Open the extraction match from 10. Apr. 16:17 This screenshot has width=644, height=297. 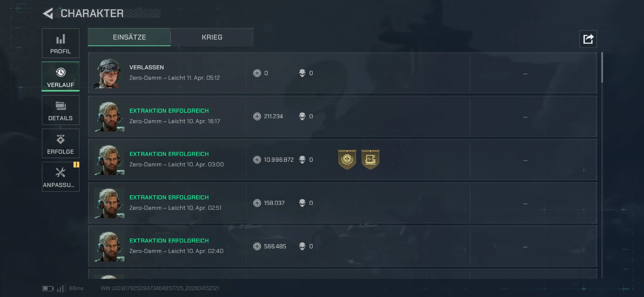click(342, 116)
